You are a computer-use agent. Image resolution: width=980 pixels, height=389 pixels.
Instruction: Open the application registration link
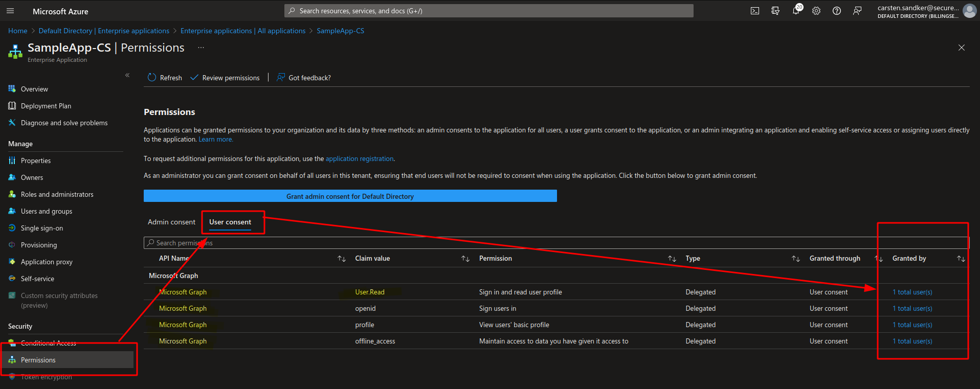click(360, 158)
